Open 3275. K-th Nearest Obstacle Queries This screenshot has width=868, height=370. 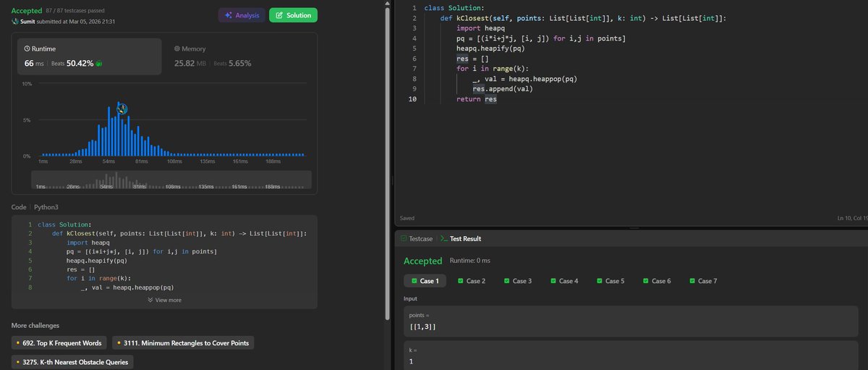click(x=72, y=361)
